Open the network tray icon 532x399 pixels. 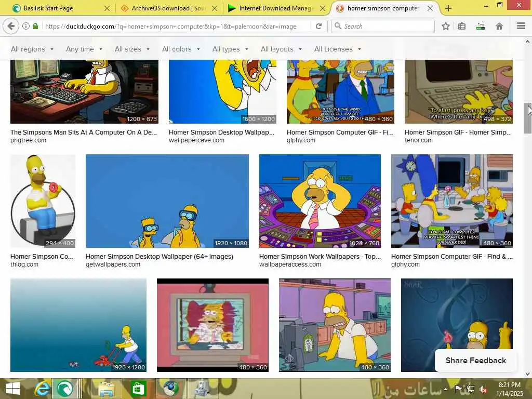pyautogui.click(x=471, y=389)
